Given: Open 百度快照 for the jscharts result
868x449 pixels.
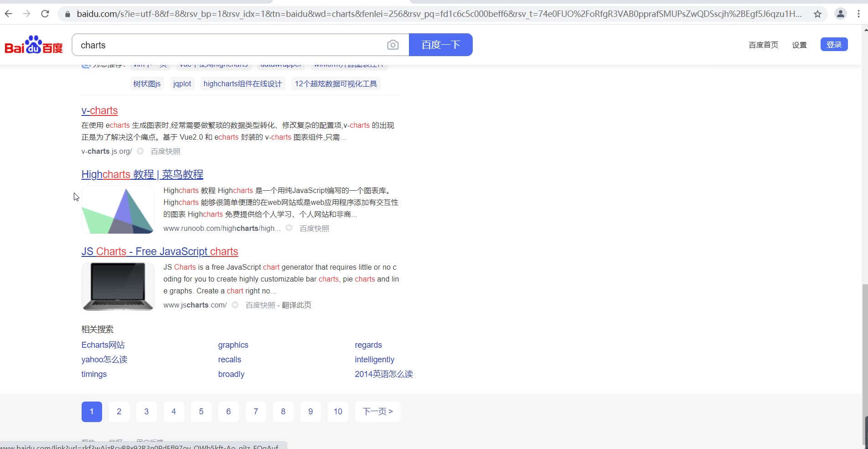Looking at the screenshot, I should [x=260, y=305].
